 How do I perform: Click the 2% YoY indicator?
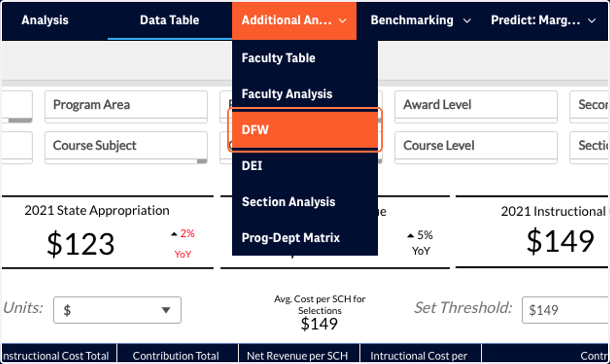coord(182,244)
